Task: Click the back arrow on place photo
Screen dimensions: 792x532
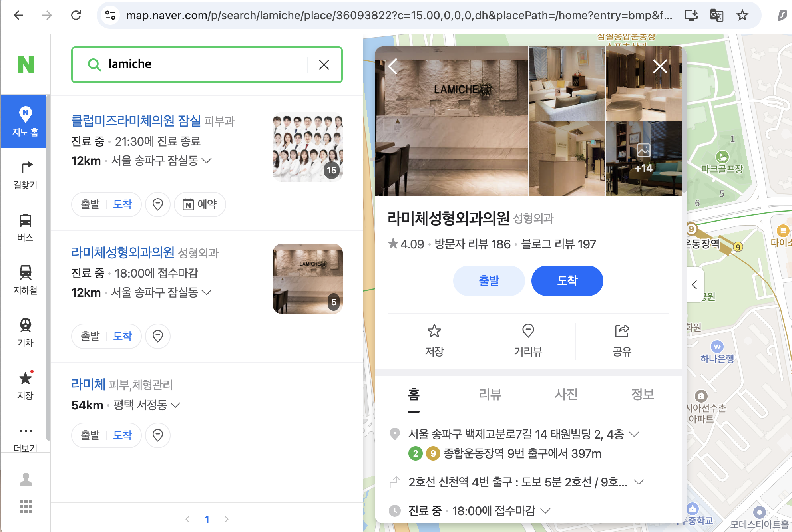Action: tap(393, 66)
